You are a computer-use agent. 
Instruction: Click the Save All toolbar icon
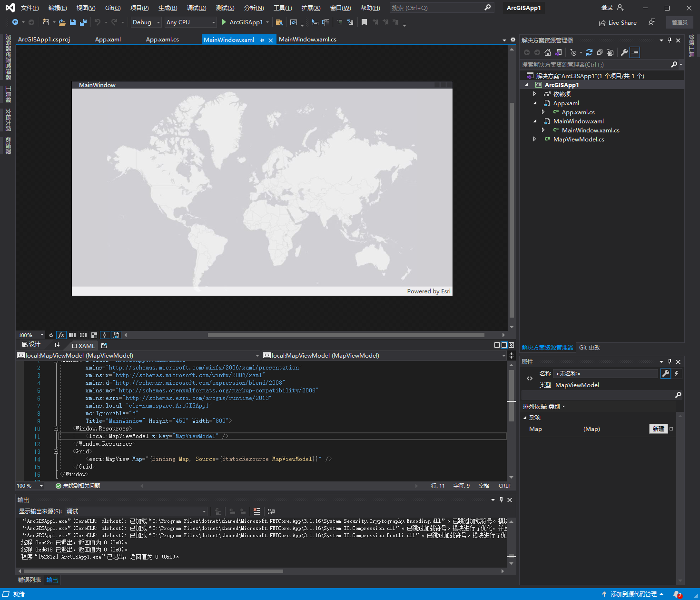pyautogui.click(x=83, y=22)
